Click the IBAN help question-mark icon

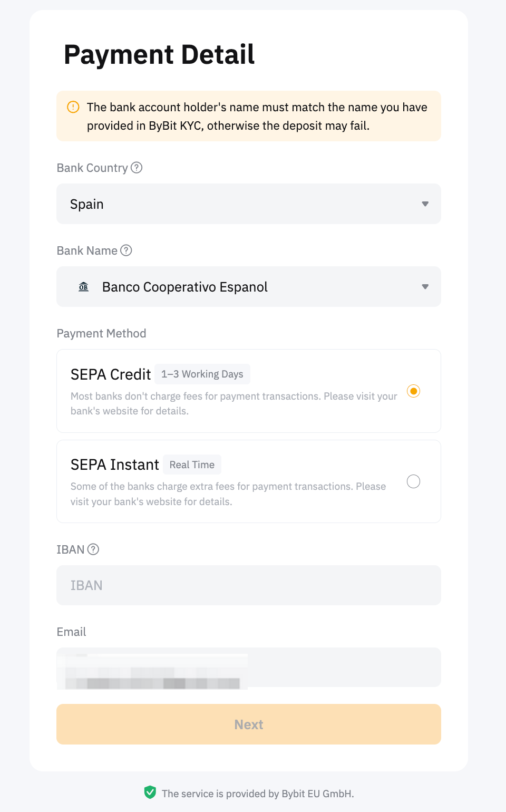click(x=93, y=549)
